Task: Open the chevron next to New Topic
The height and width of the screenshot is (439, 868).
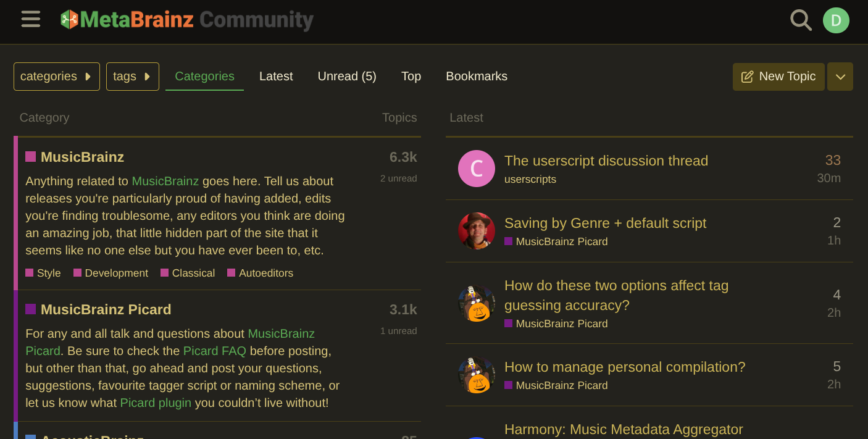Action: [840, 77]
